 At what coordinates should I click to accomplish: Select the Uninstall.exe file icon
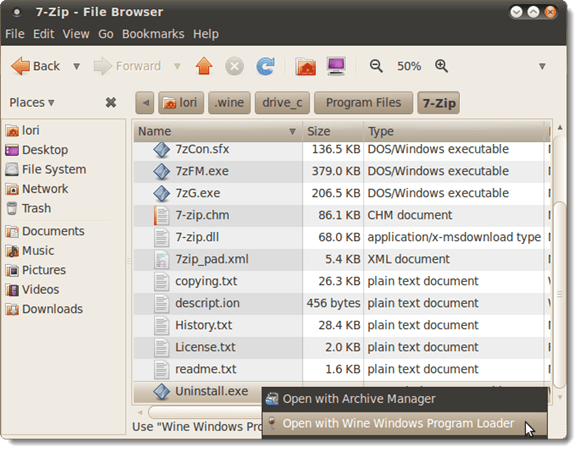pos(162,392)
